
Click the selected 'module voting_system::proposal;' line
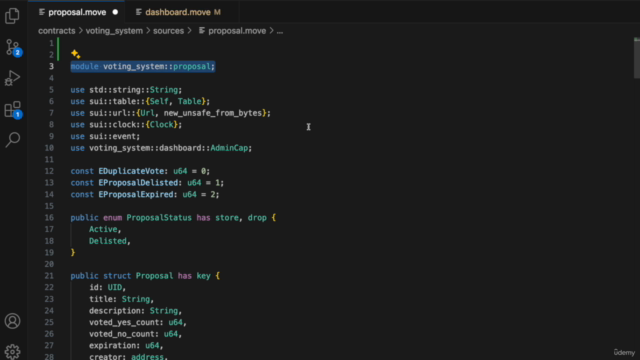click(x=142, y=67)
